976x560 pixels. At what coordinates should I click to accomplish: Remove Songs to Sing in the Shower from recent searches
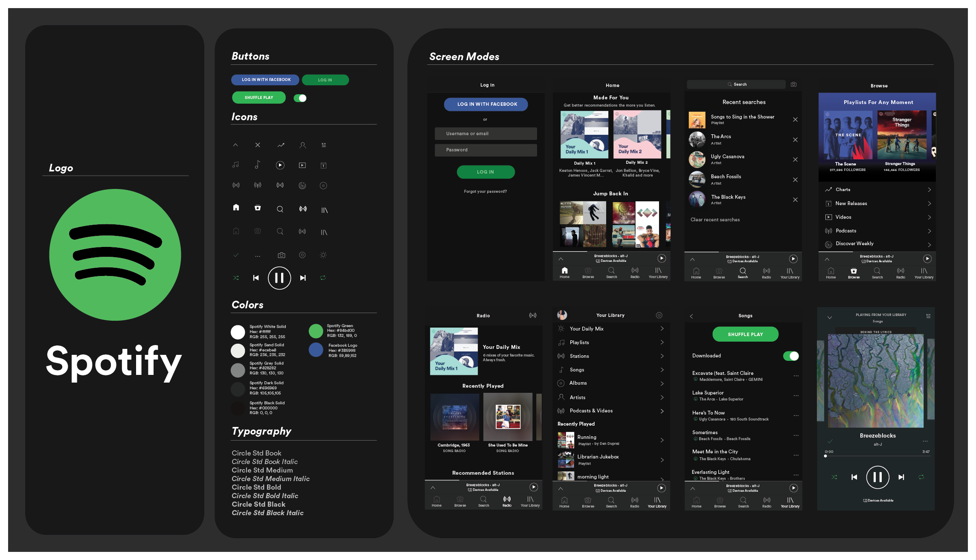tap(795, 119)
